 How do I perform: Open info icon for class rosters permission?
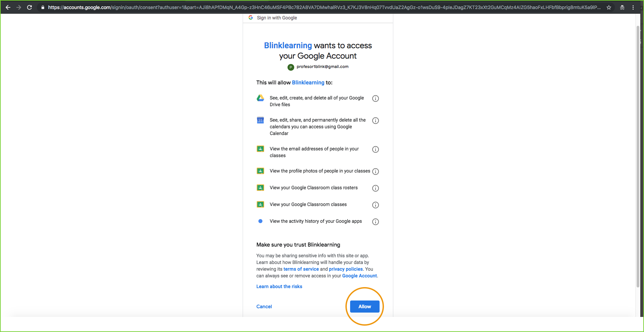(376, 188)
